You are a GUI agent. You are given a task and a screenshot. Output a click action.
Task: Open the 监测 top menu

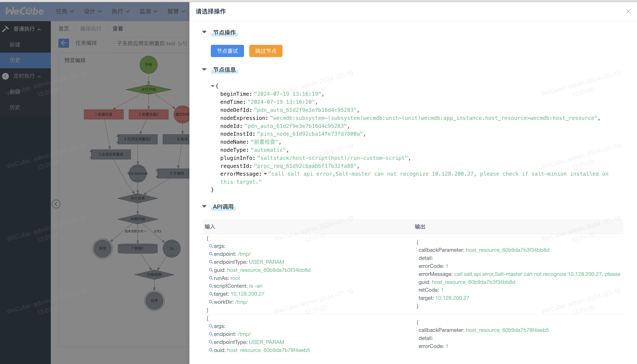[148, 11]
